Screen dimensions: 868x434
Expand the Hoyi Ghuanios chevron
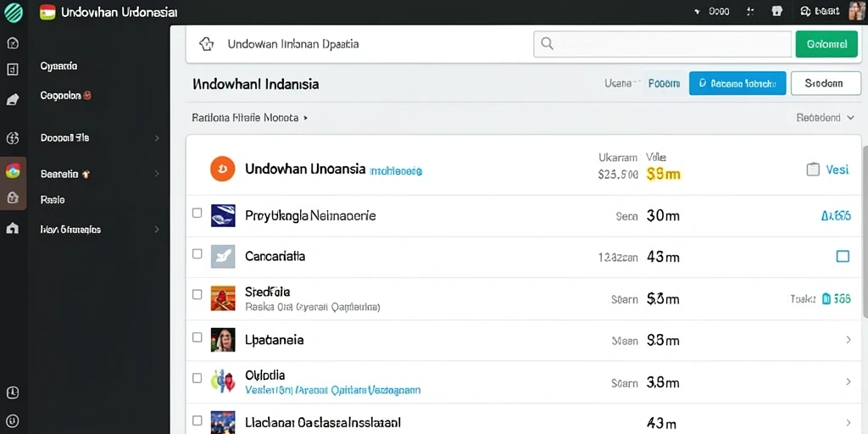point(157,229)
